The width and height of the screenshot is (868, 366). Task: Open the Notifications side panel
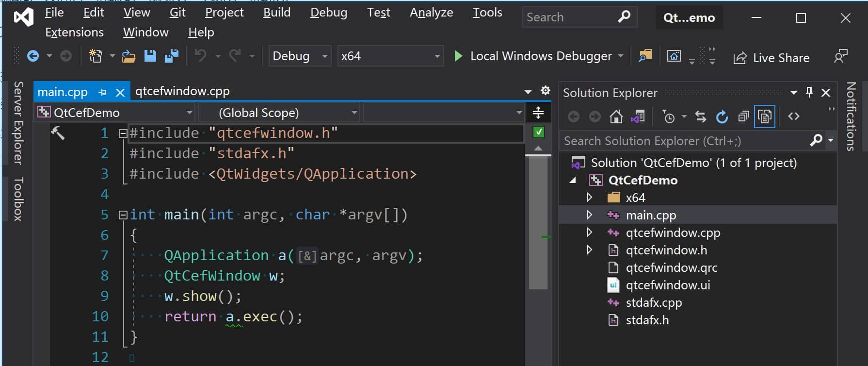coord(851,116)
